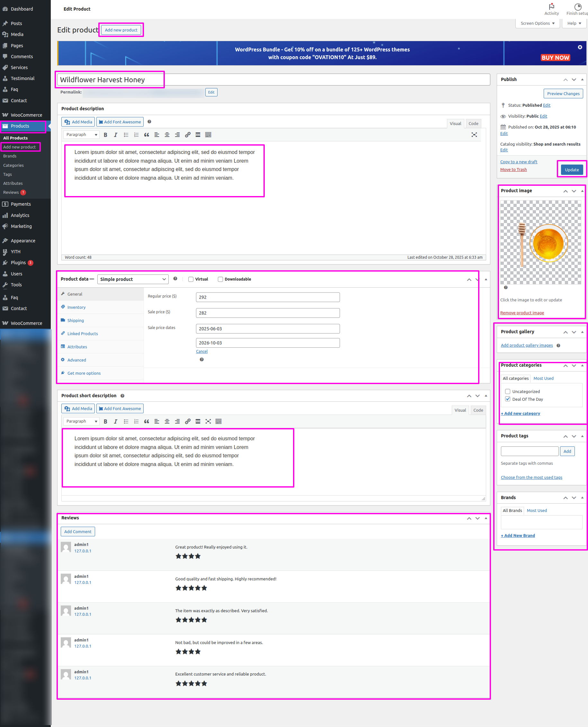Click Bold icon in product description toolbar
This screenshot has width=588, height=727.
[x=105, y=135]
